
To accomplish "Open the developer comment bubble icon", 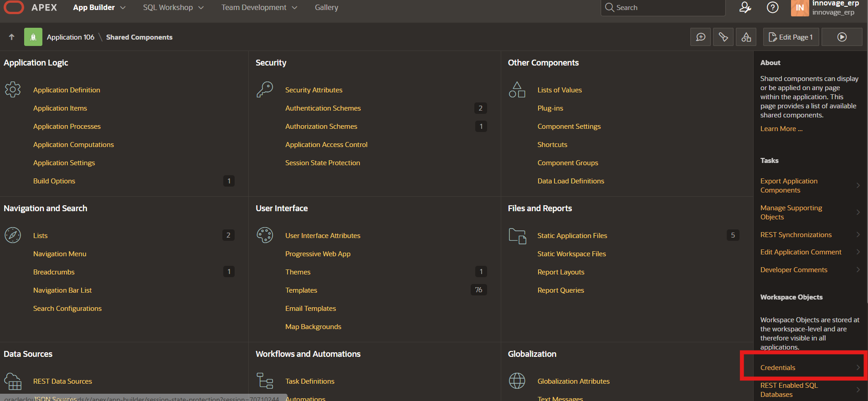I will click(701, 37).
